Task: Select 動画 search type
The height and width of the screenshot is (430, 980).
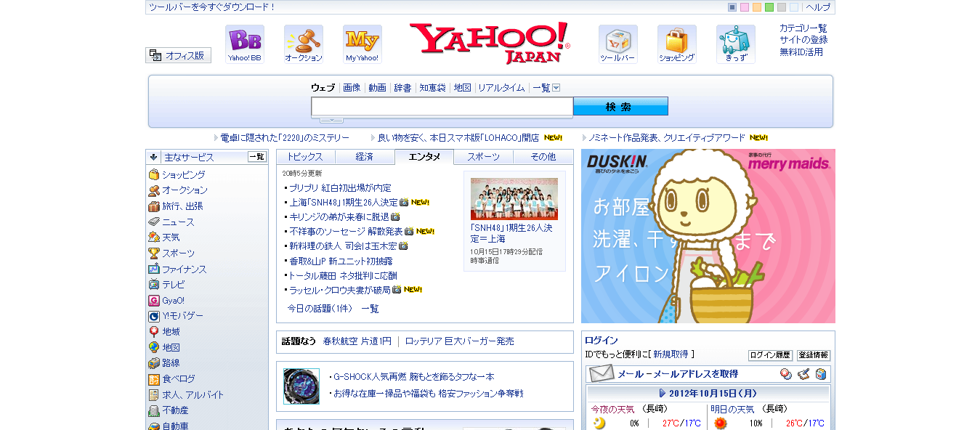Action: (x=377, y=88)
